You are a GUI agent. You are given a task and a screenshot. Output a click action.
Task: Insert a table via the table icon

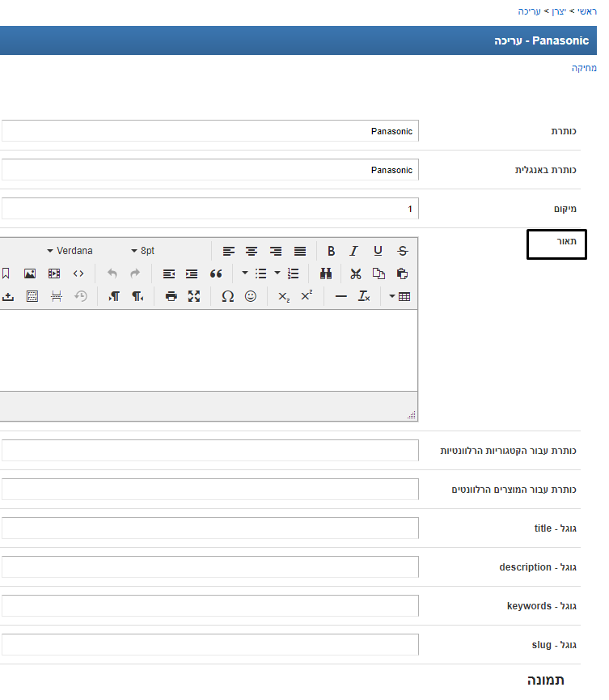(404, 296)
